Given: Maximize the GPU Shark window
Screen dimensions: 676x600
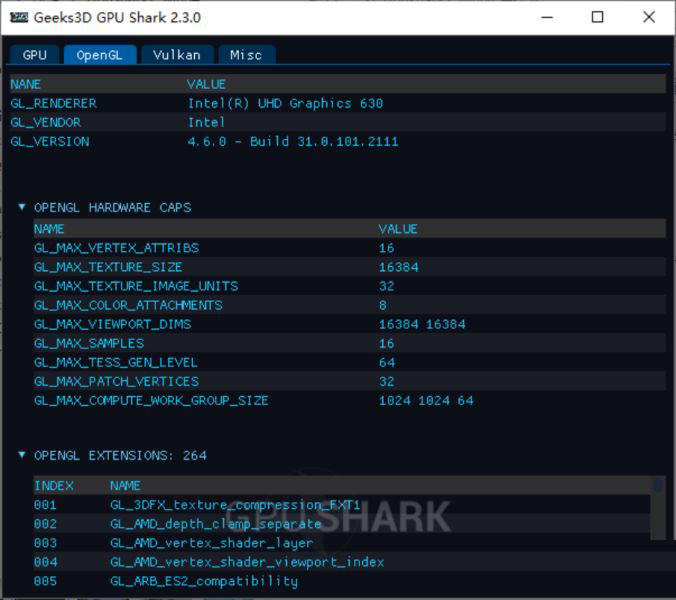Looking at the screenshot, I should [598, 17].
